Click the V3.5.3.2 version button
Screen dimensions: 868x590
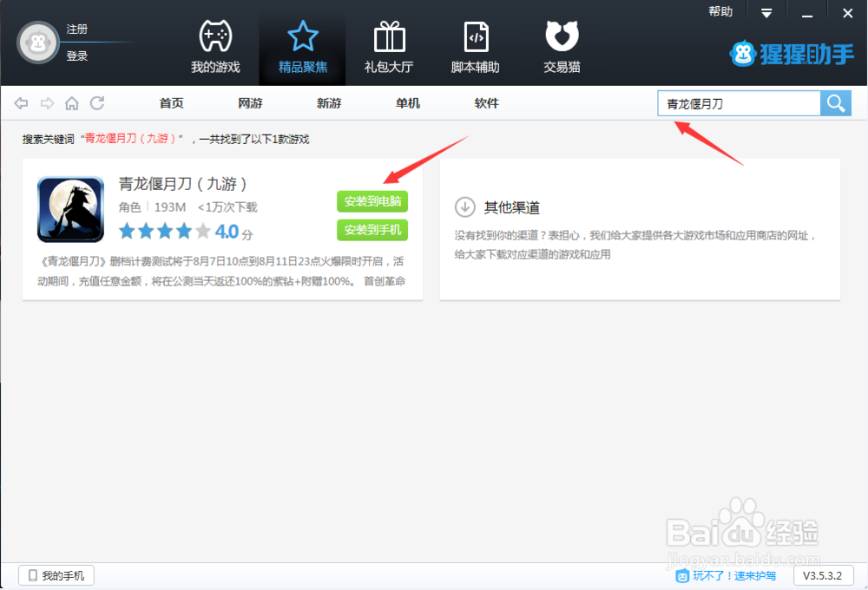[823, 575]
